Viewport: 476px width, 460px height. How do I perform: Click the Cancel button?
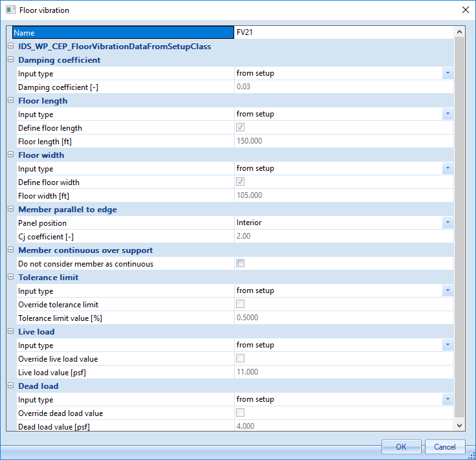(444, 447)
